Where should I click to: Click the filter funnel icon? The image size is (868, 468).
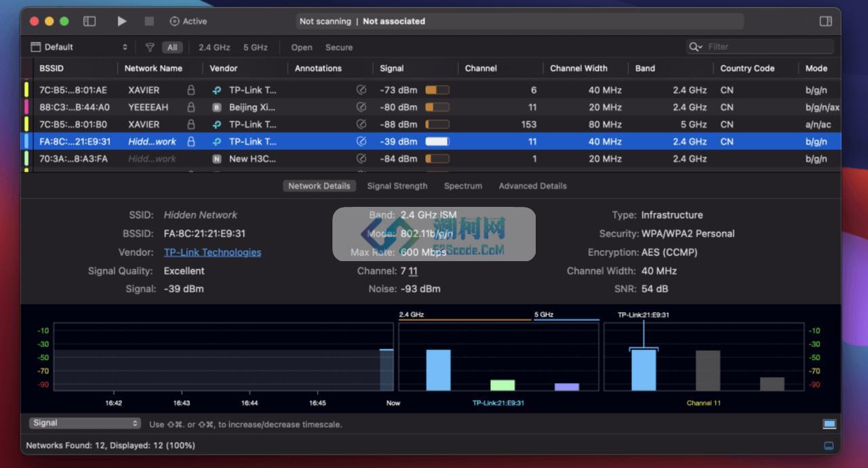150,47
